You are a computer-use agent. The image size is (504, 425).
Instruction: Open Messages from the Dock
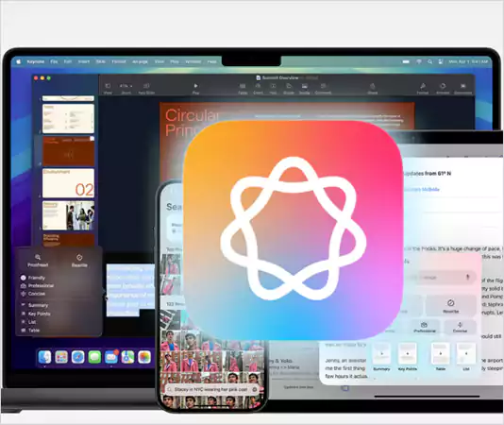(94, 357)
